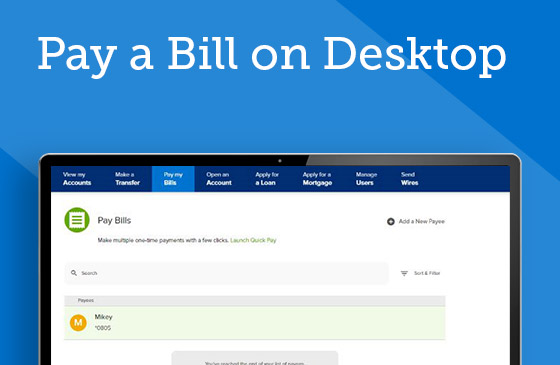Image resolution: width=560 pixels, height=365 pixels.
Task: Open Sort & Filter options
Action: click(427, 273)
